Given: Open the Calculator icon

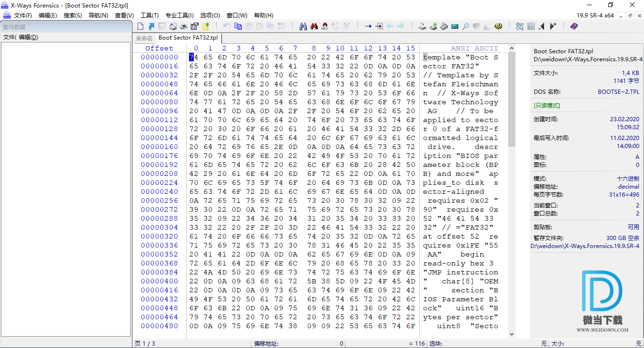Looking at the screenshot, I should point(455,26).
